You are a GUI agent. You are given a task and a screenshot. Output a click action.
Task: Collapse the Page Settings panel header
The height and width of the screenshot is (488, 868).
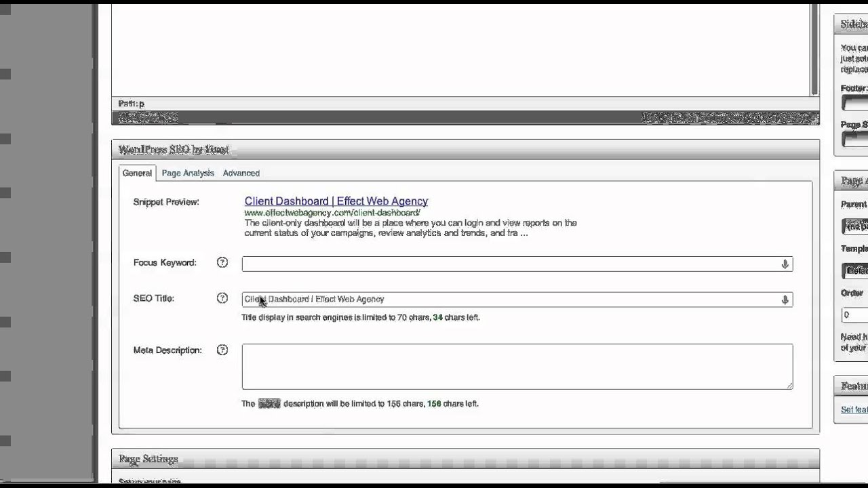coord(465,459)
